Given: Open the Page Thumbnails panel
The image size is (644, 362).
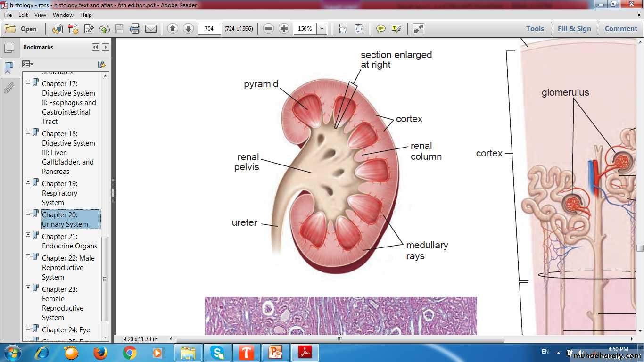Looking at the screenshot, I should coord(9,48).
